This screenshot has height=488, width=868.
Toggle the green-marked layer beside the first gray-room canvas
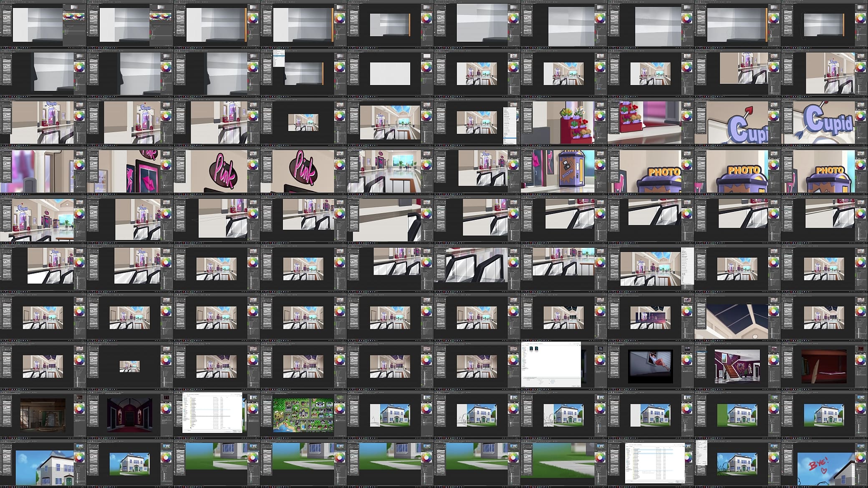click(x=74, y=31)
